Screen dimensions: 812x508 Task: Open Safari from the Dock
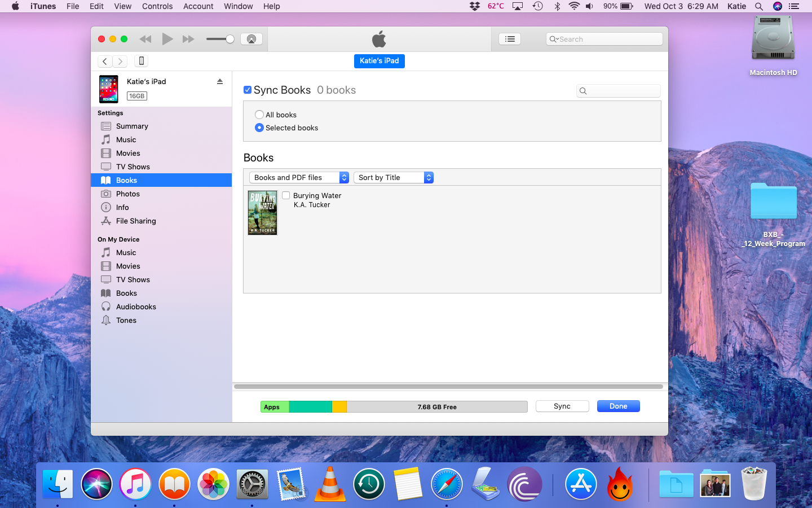tap(447, 484)
